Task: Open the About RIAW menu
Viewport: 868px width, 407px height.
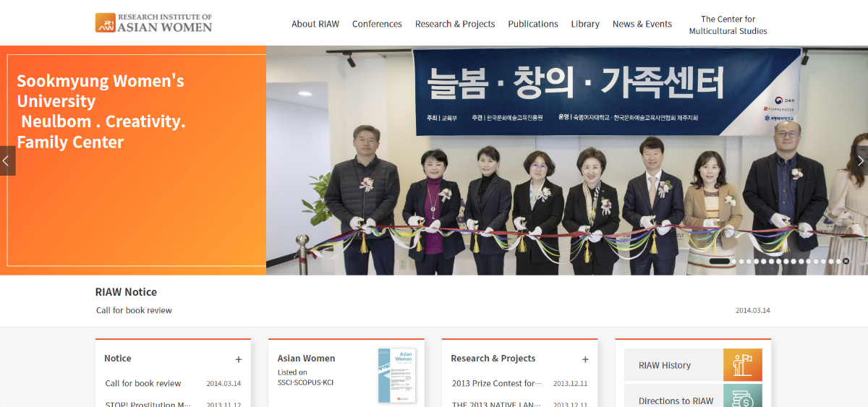Action: pos(315,24)
